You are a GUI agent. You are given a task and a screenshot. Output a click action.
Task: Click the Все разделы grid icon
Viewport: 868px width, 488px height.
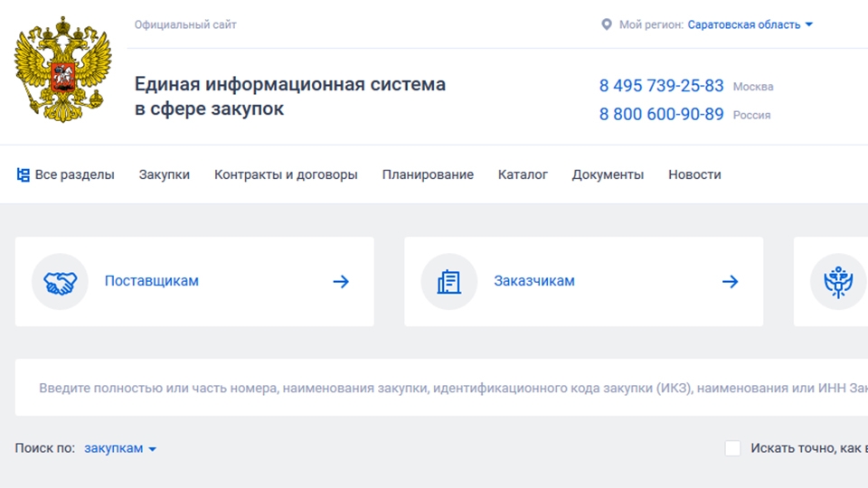click(x=24, y=174)
